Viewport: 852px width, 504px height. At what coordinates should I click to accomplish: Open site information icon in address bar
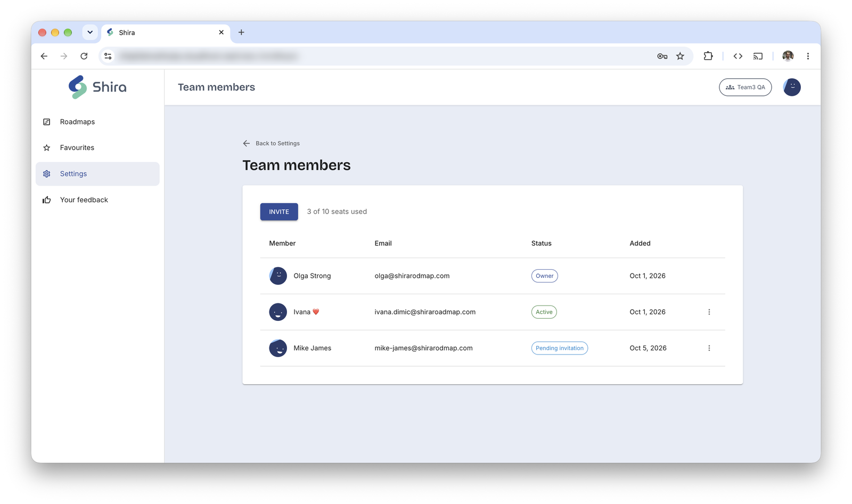tap(108, 56)
